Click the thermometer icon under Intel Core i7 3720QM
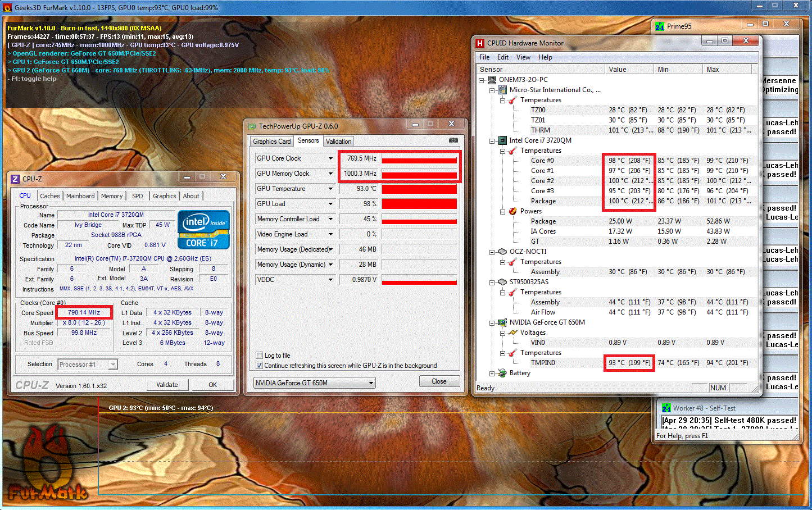Screen dimensions: 812x510 [512, 151]
